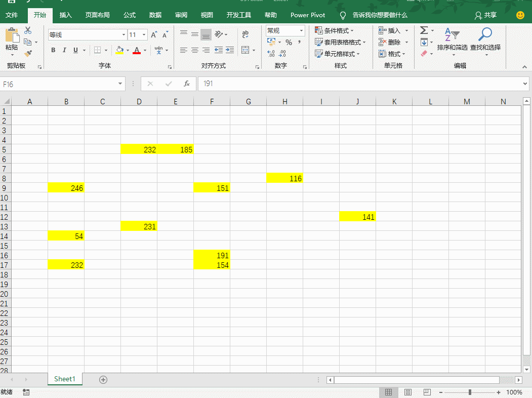Apply accounting number format

[271, 42]
